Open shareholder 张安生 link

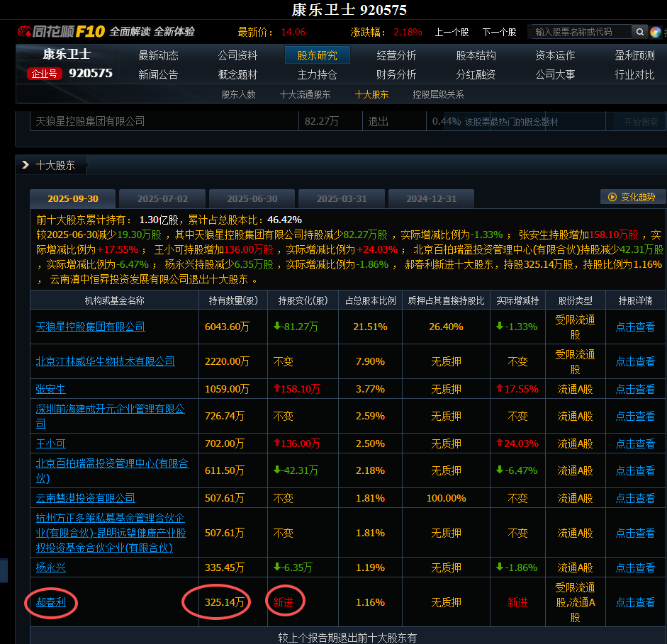(50, 389)
